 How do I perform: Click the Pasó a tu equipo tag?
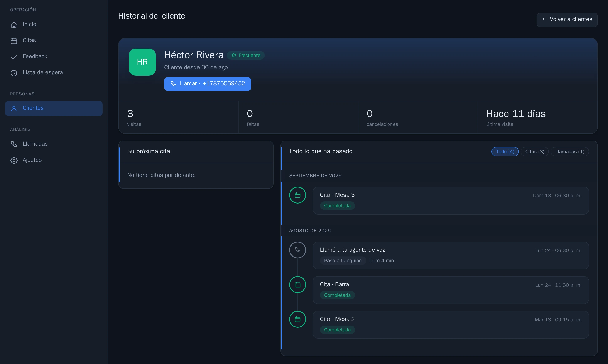(x=343, y=261)
